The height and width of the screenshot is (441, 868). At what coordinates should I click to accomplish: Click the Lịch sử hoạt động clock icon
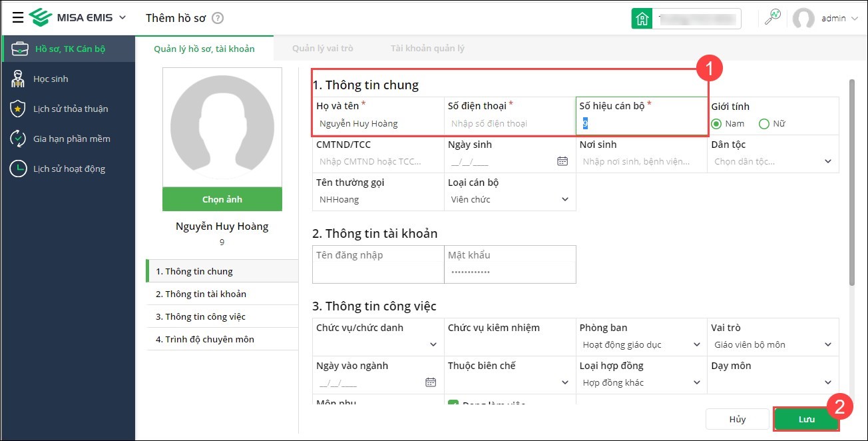[x=19, y=169]
